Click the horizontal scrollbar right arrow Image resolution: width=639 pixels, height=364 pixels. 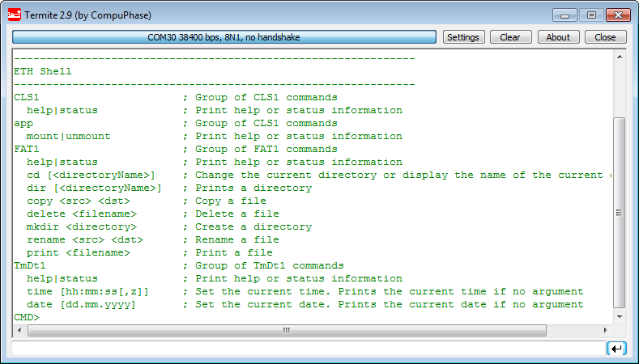point(605,330)
